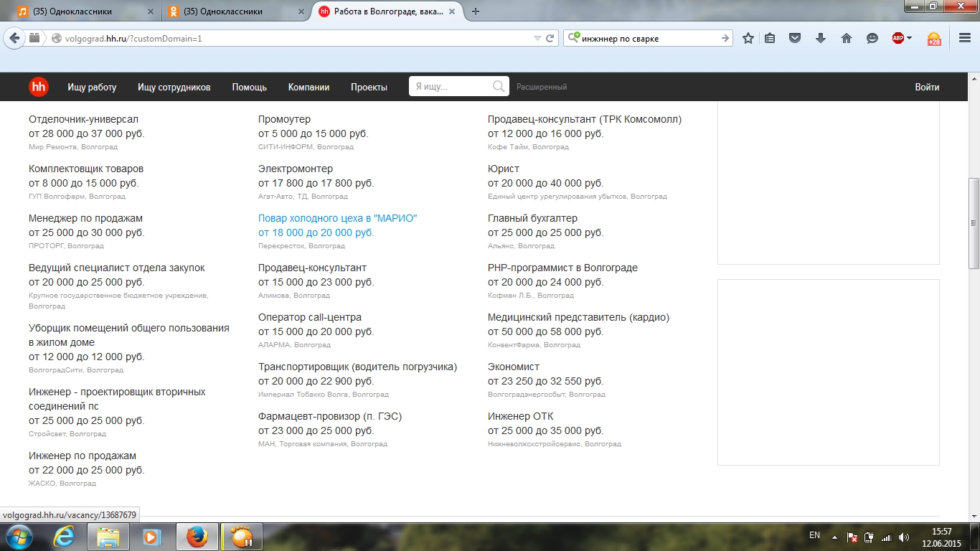
Task: Click the hh logo in site header
Action: pyautogui.click(x=39, y=87)
